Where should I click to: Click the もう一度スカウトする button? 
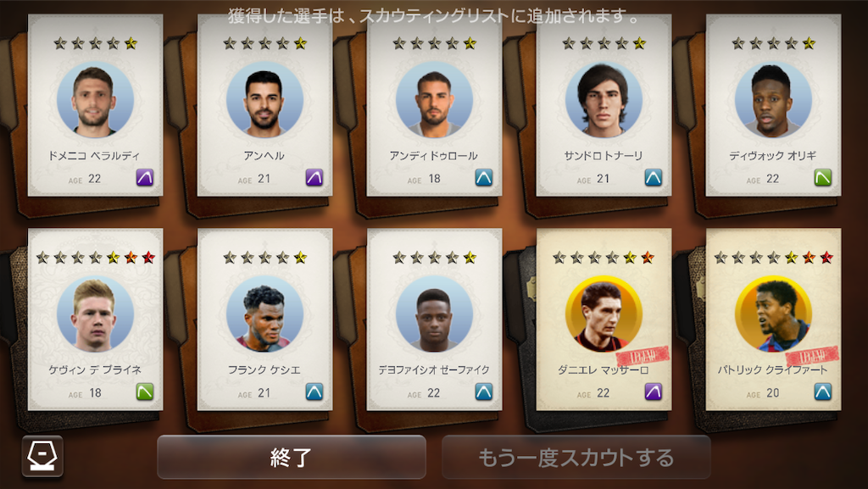(576, 457)
